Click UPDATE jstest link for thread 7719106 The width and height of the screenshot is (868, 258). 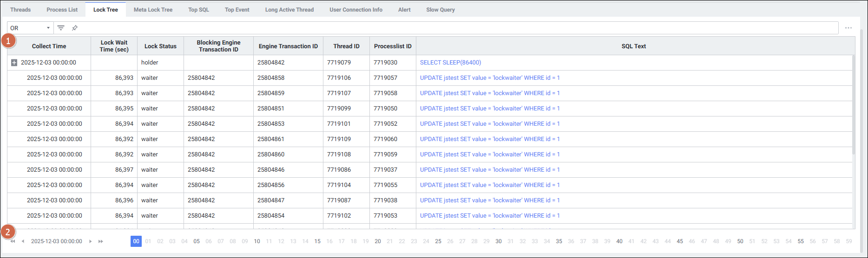click(x=489, y=78)
